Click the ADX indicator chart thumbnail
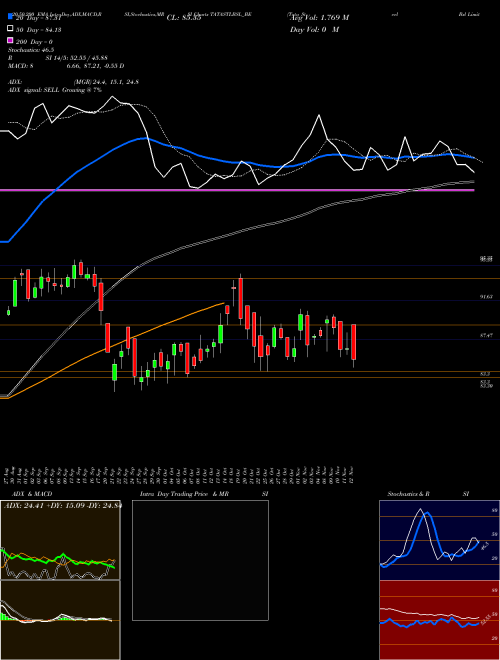 pos(60,540)
